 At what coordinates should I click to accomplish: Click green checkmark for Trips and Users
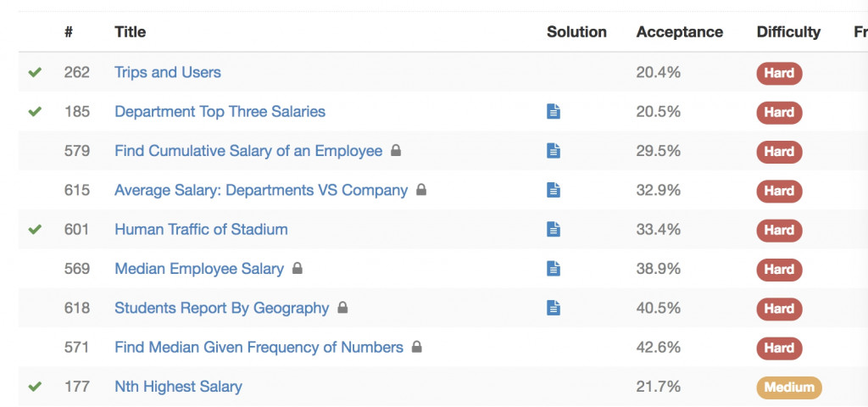35,73
